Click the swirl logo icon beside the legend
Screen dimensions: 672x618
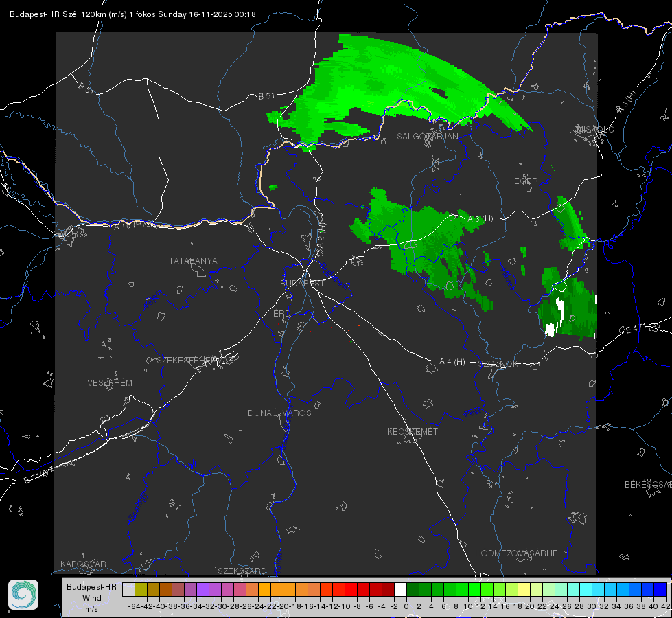point(23,595)
